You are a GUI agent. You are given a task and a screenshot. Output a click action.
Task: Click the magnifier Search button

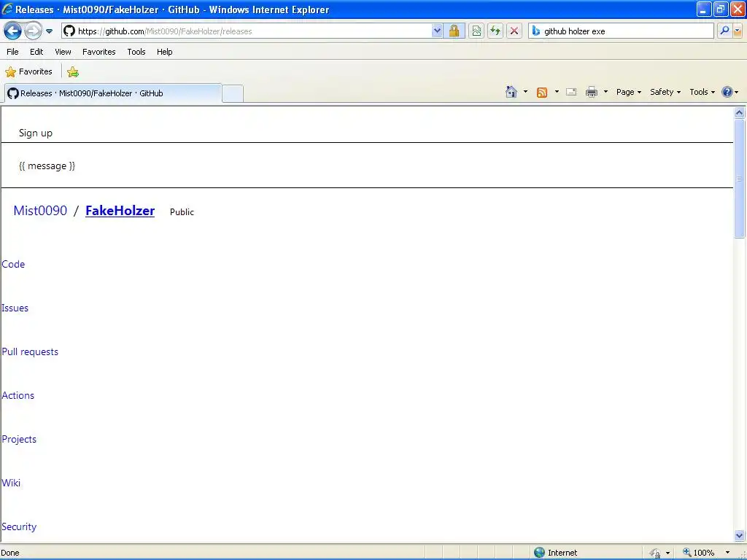pos(724,31)
